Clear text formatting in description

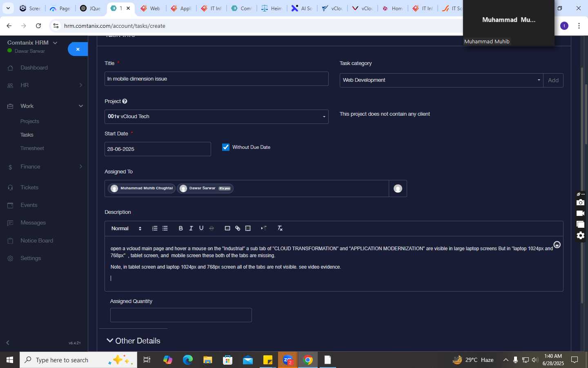pos(280,228)
